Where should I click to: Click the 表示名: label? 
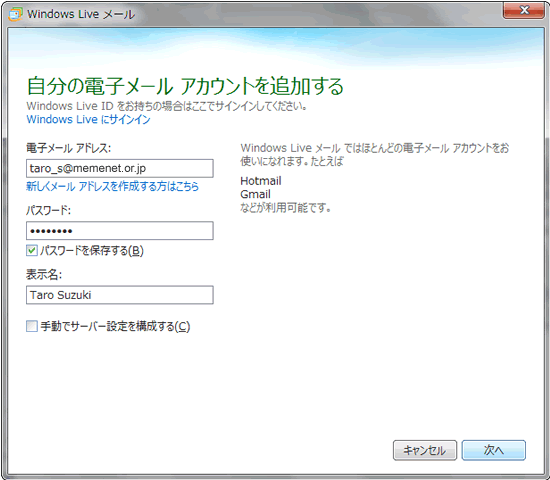44,274
